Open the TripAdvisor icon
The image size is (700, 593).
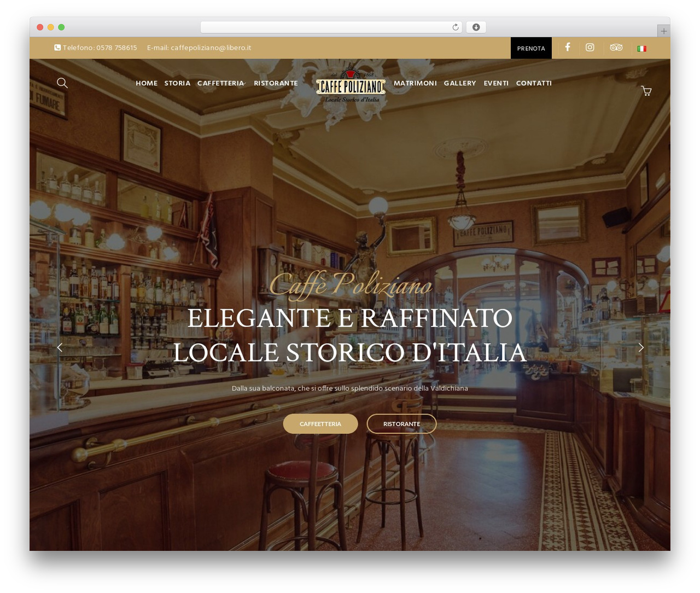pos(616,48)
